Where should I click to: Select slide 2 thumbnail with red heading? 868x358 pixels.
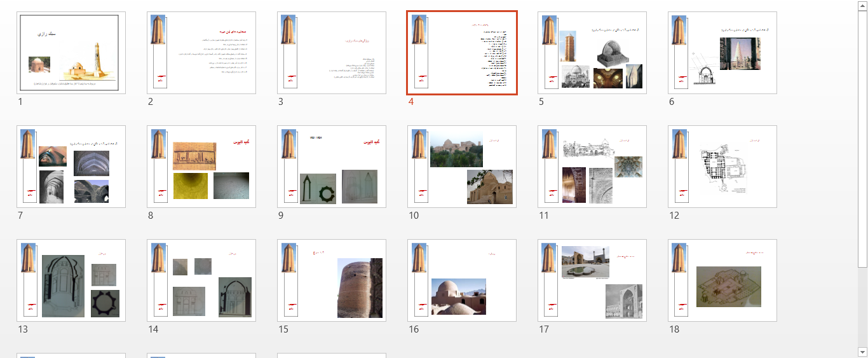(x=201, y=53)
